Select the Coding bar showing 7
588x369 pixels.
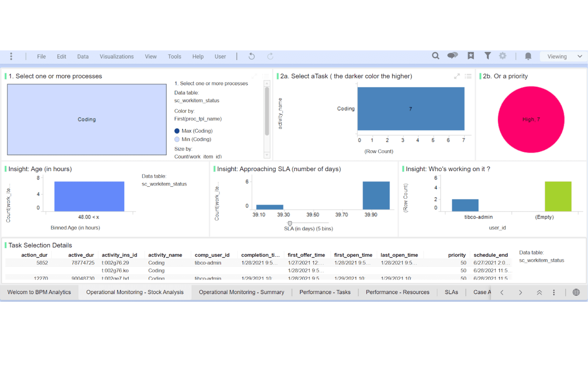[x=411, y=109]
